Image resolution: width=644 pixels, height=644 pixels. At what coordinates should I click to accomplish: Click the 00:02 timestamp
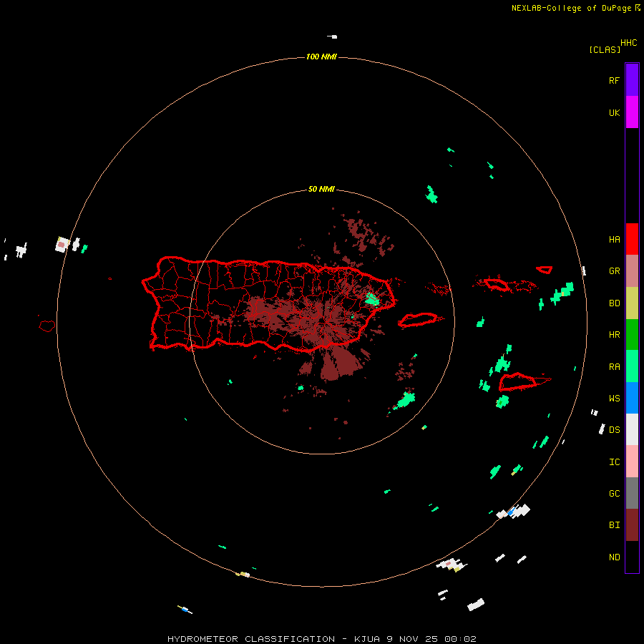[x=460, y=639]
